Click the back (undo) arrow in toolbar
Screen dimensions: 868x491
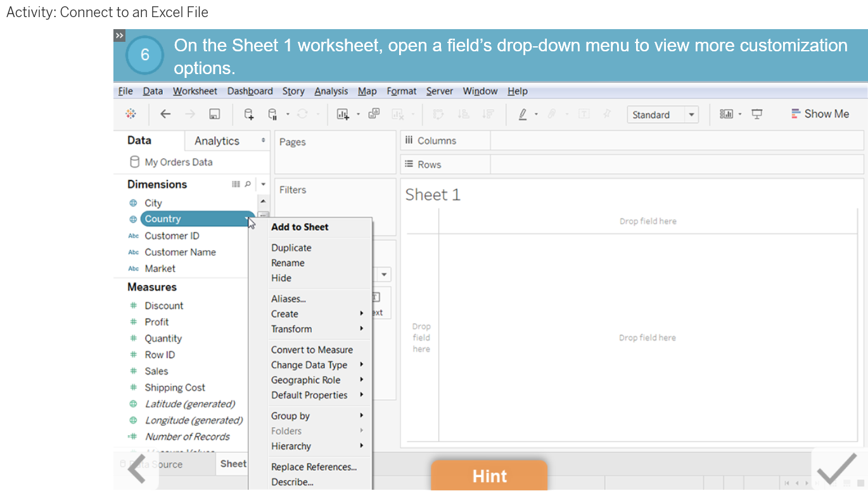pyautogui.click(x=165, y=114)
